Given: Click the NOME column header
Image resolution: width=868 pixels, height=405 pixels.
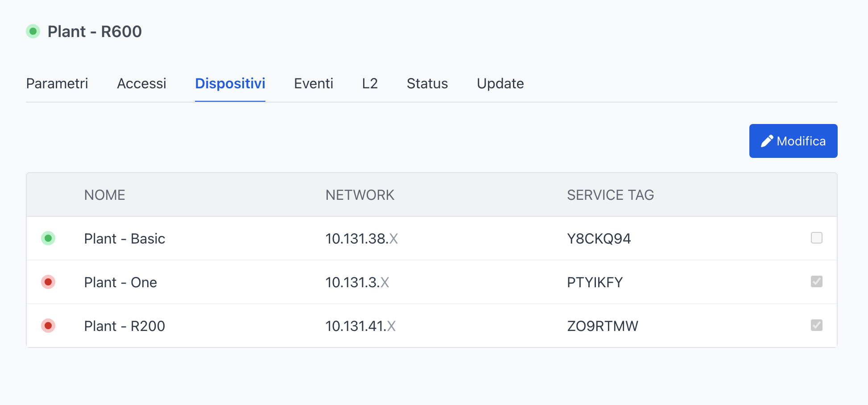Looking at the screenshot, I should pos(105,195).
